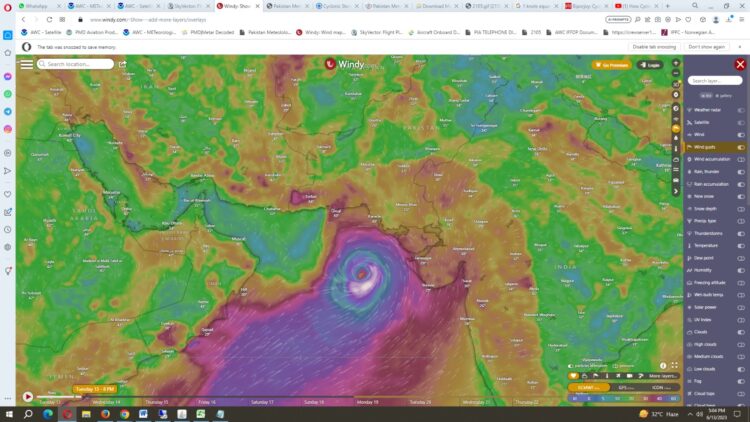Play the forecast timeline animation

[28, 397]
